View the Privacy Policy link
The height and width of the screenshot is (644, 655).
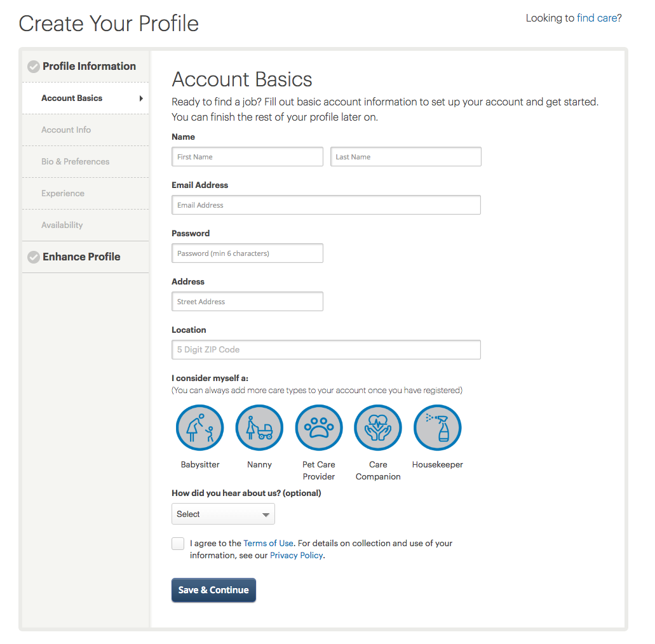click(x=297, y=556)
